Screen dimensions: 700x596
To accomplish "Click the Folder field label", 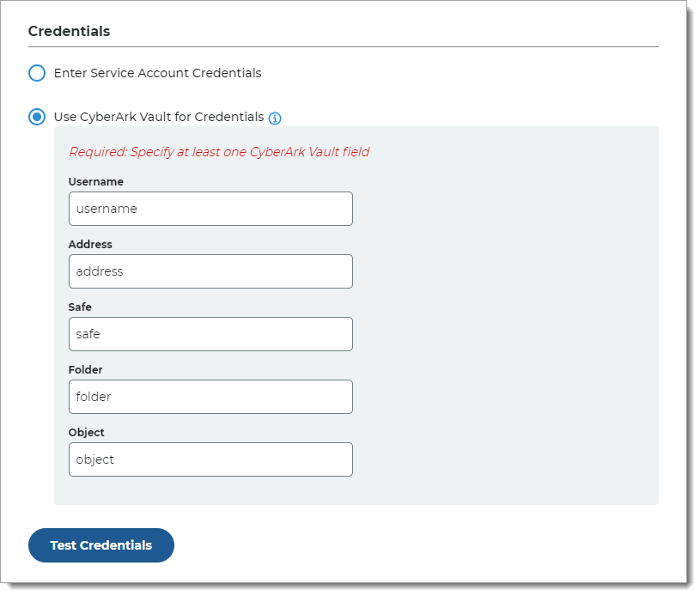I will click(x=86, y=370).
